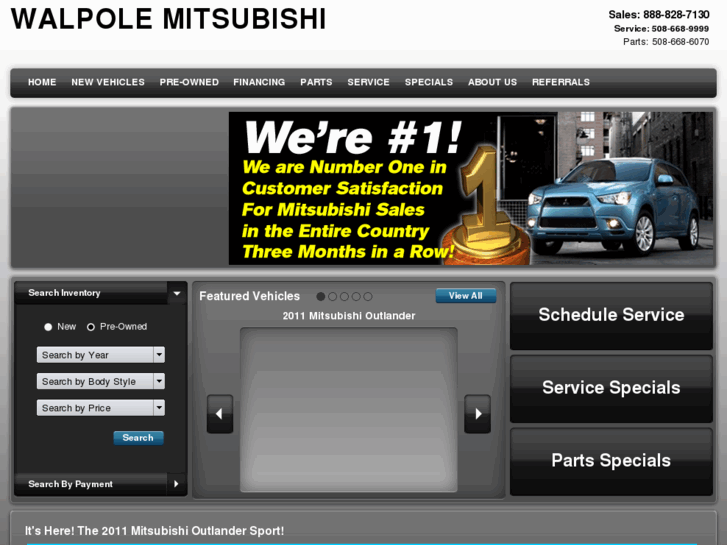This screenshot has height=545, width=727.
Task: Select the Pre-Owned radio button
Action: point(91,327)
